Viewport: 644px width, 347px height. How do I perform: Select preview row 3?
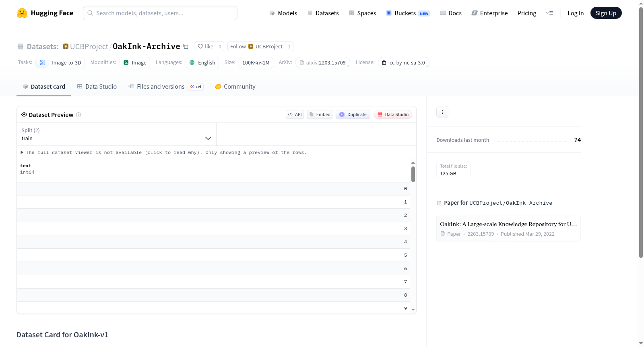(x=213, y=229)
